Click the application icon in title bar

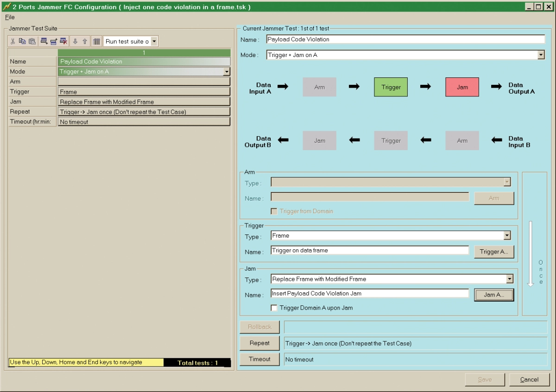tap(6, 6)
